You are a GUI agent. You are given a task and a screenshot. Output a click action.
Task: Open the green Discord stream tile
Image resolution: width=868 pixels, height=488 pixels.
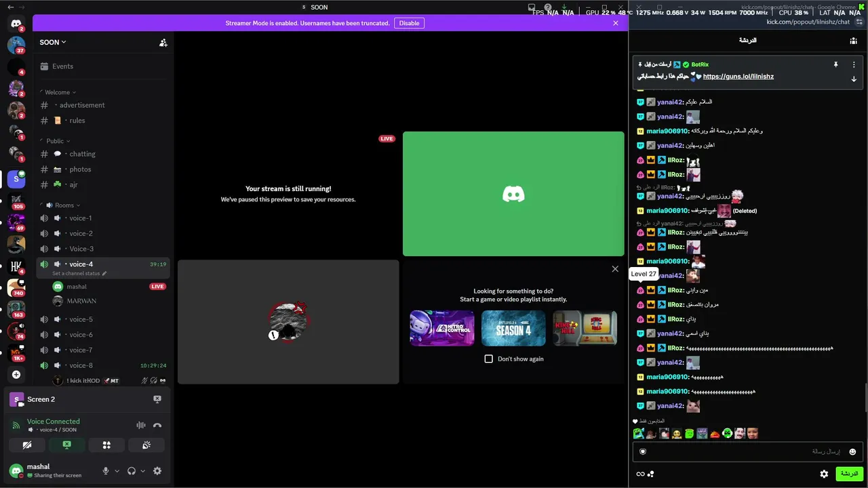pos(513,194)
